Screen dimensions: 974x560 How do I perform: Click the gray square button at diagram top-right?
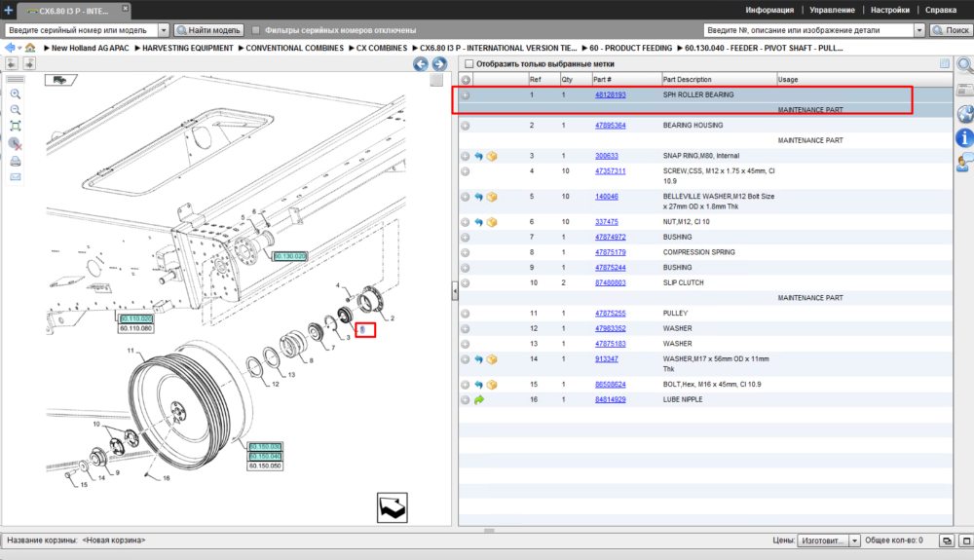click(436, 80)
